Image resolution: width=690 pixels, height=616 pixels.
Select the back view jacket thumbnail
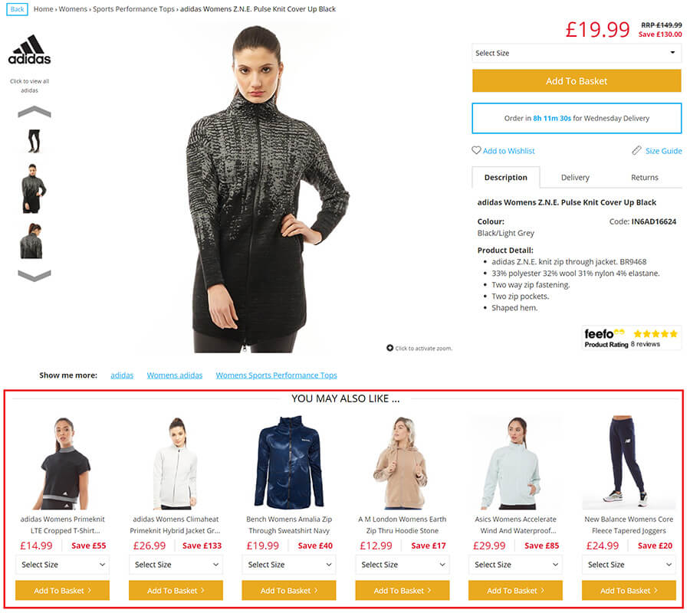31,241
